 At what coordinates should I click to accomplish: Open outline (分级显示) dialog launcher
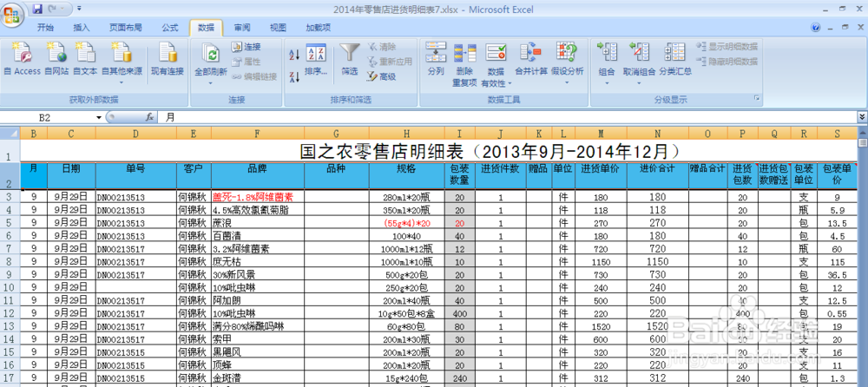757,100
